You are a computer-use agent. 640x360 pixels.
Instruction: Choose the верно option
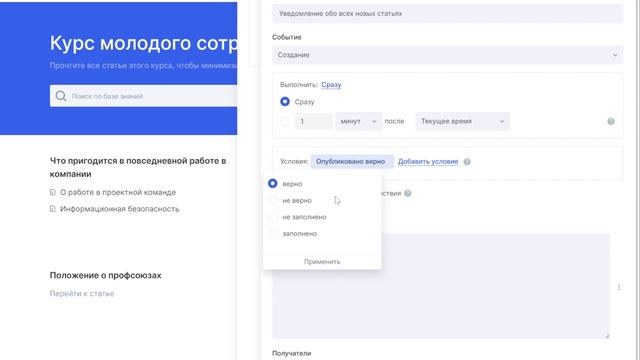click(273, 184)
